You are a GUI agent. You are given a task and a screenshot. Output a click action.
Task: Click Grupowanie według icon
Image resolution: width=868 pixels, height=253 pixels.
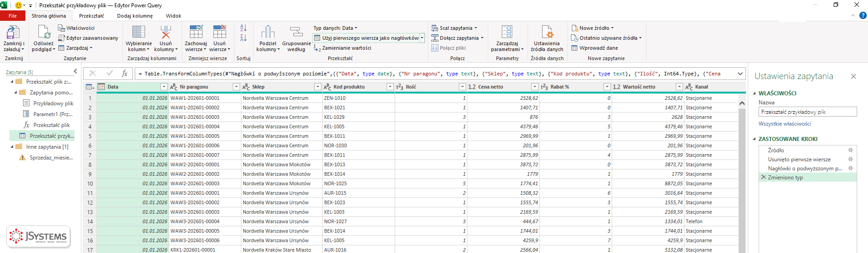point(296,33)
